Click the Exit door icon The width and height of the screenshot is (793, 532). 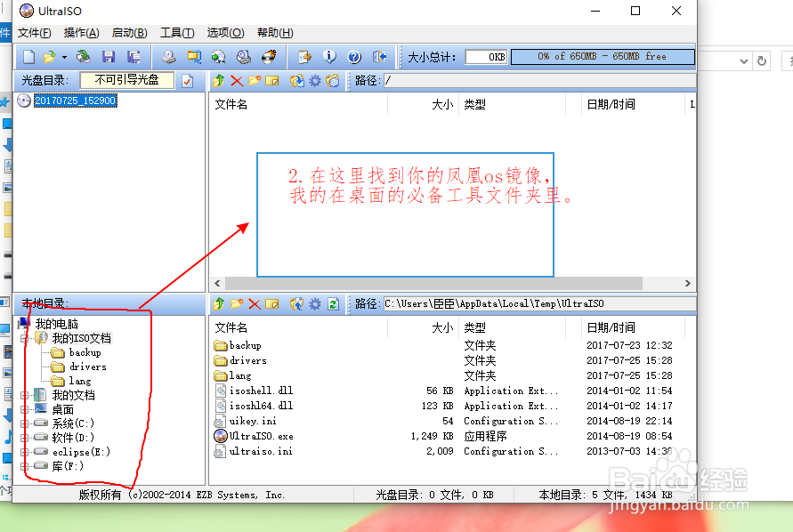tap(379, 57)
